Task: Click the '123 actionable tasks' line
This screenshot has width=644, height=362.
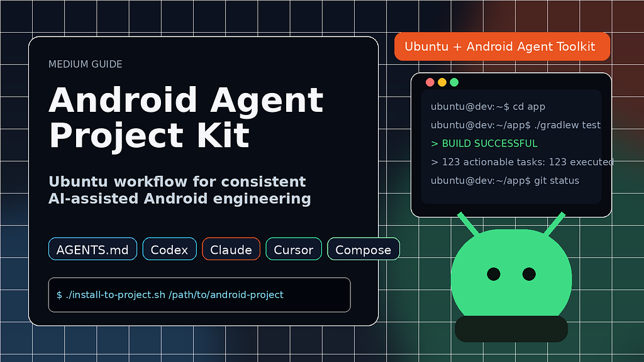Action: [522, 162]
